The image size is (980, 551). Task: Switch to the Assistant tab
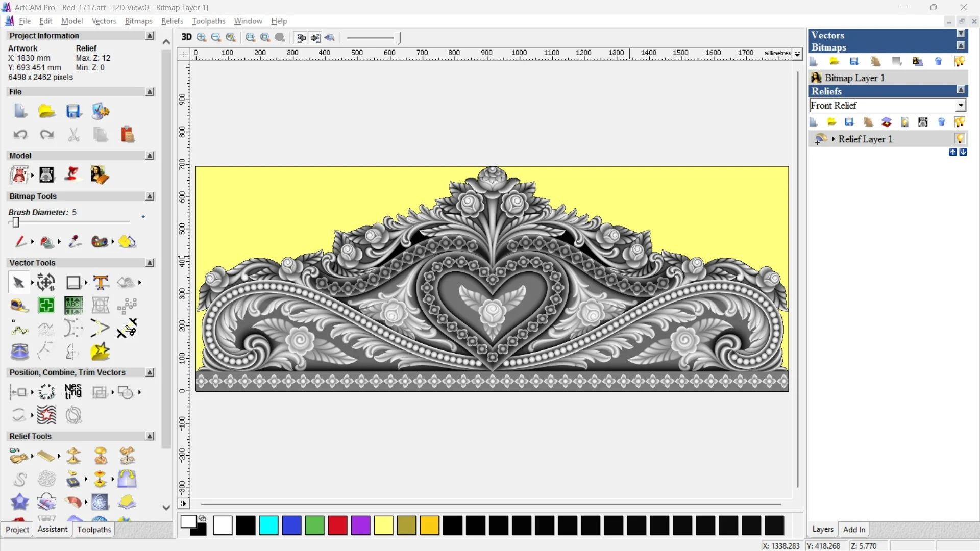[x=52, y=529]
